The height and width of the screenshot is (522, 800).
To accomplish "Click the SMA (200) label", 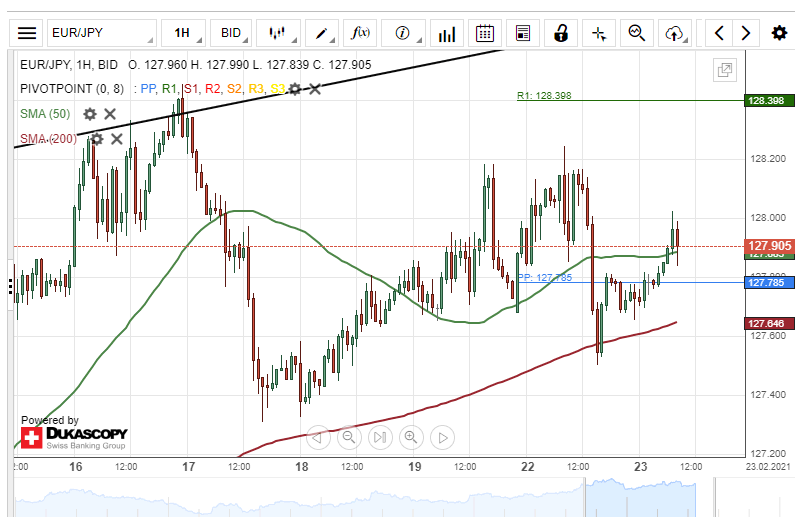I will click(x=48, y=139).
